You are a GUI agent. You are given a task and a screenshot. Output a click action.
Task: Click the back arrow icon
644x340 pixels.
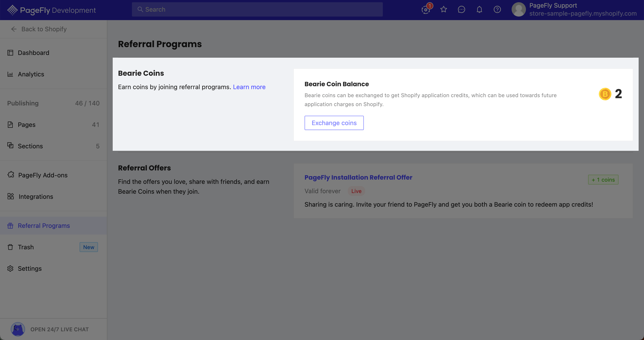[14, 29]
